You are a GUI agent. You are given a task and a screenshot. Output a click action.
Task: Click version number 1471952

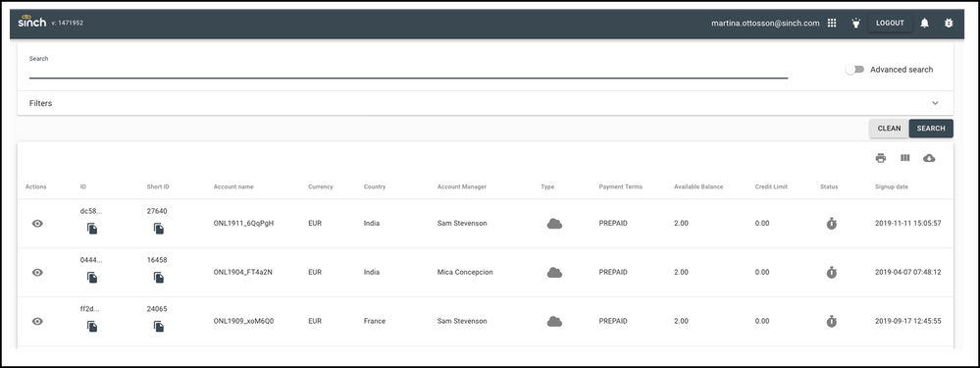pos(67,24)
